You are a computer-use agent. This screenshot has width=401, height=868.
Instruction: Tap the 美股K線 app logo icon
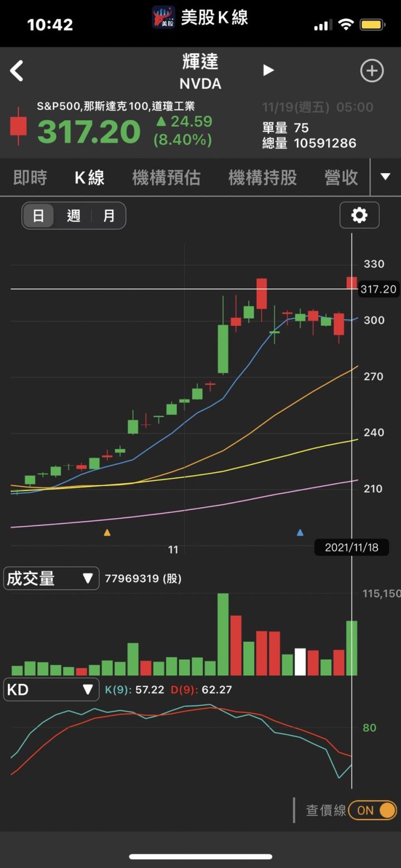click(x=164, y=17)
